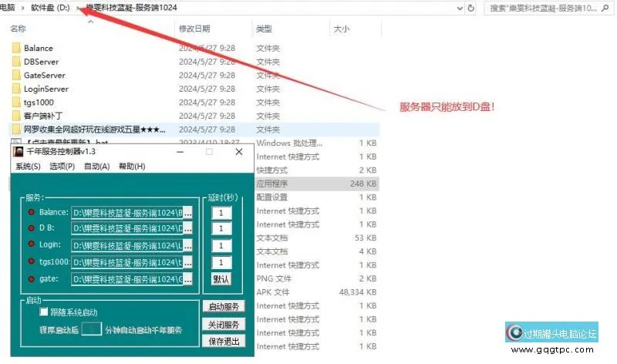
Task: Browse for Login path with ... button
Action: (x=188, y=245)
